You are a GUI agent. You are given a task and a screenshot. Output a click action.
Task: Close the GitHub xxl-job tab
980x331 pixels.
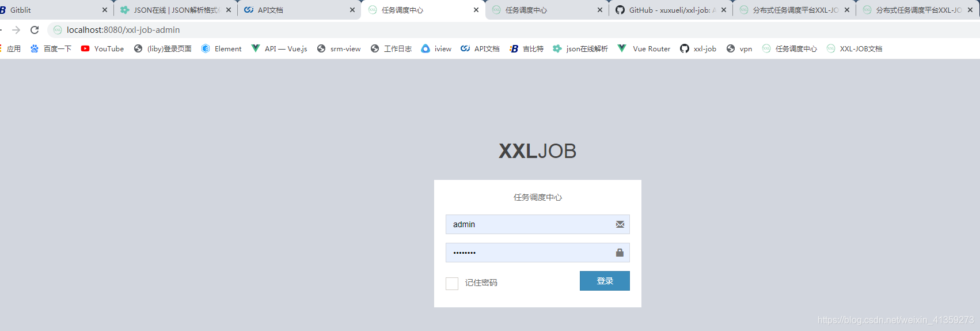pyautogui.click(x=724, y=10)
